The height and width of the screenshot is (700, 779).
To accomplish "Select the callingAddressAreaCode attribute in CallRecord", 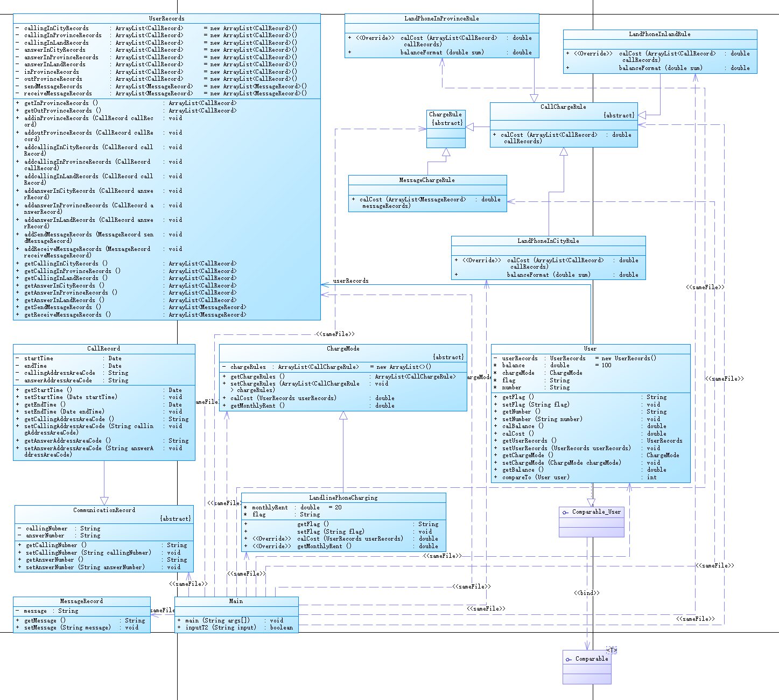I will (72, 373).
